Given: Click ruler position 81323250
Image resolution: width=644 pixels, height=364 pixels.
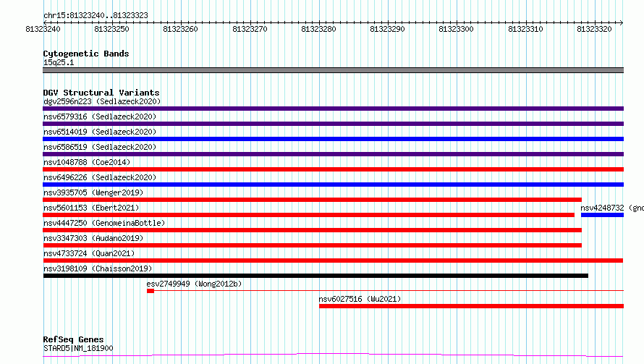Looking at the screenshot, I should (x=111, y=29).
